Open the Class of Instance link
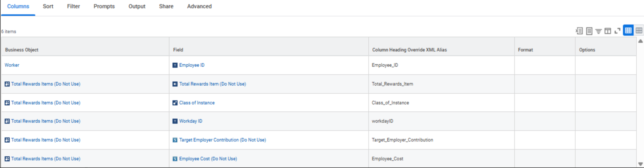Image resolution: width=644 pixels, height=168 pixels. point(197,103)
